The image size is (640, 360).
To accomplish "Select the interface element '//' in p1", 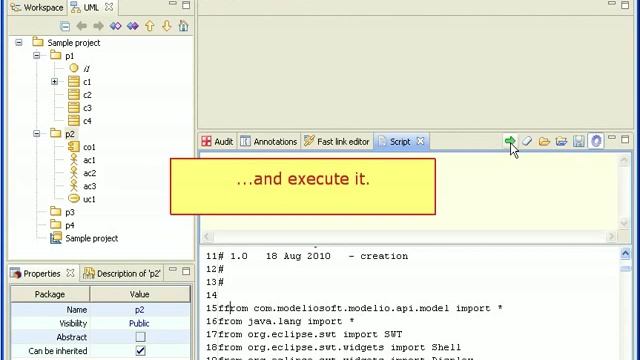I will click(x=87, y=69).
